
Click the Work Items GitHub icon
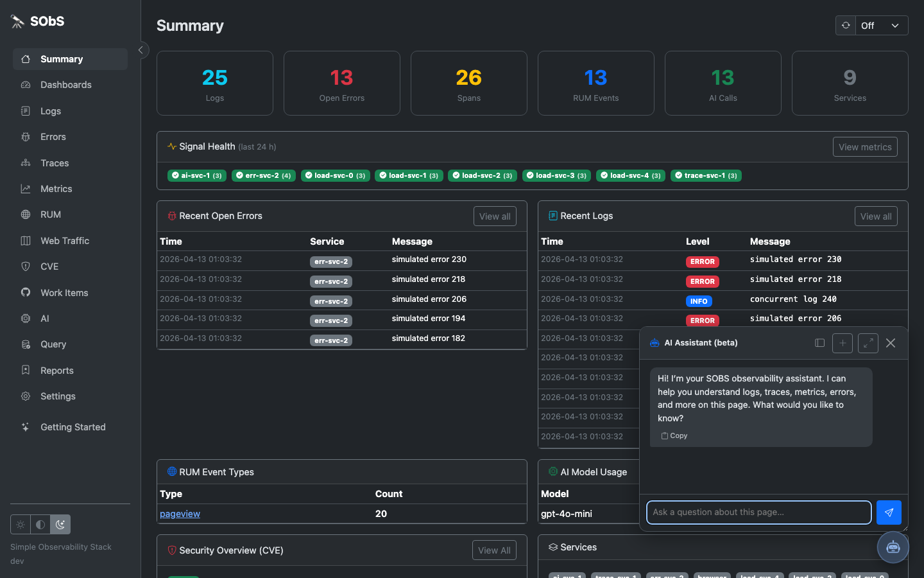26,293
